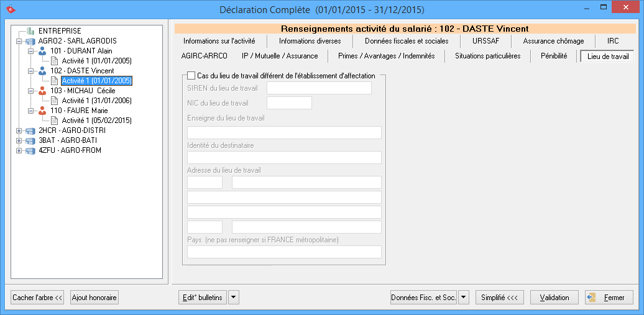Screen dimensions: 644x315
Task: Click the SIREN du lieu de travail field
Action: [319, 88]
